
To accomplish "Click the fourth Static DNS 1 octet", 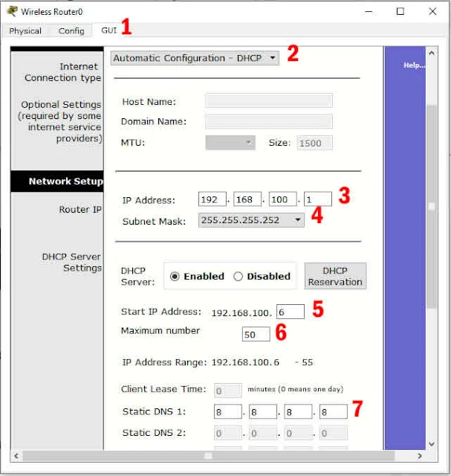I will [334, 411].
